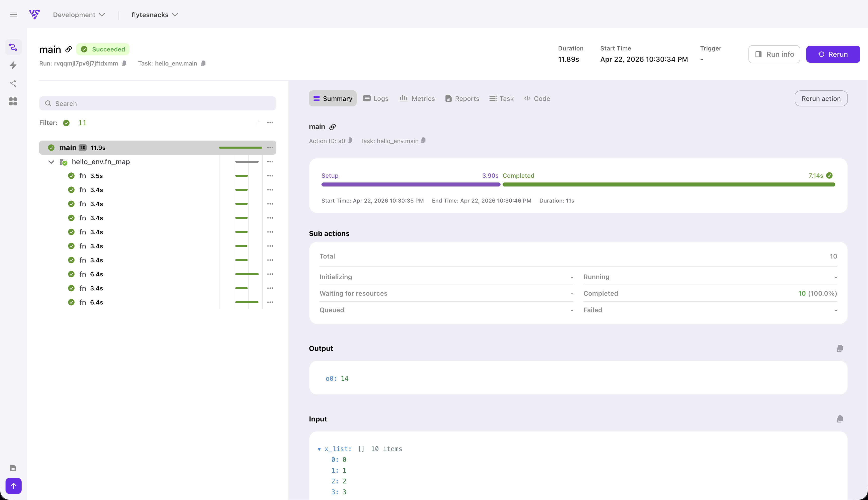Copy the Output section contents
The image size is (868, 500).
pos(839,348)
